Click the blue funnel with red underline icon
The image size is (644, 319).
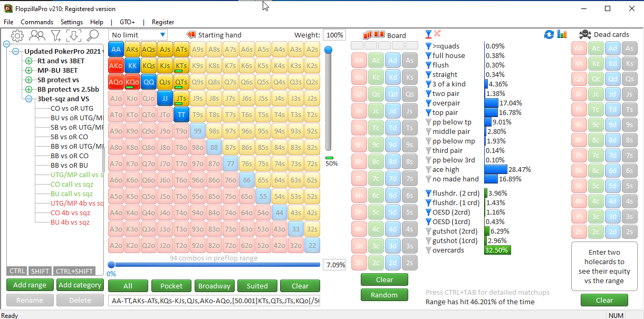point(429,34)
